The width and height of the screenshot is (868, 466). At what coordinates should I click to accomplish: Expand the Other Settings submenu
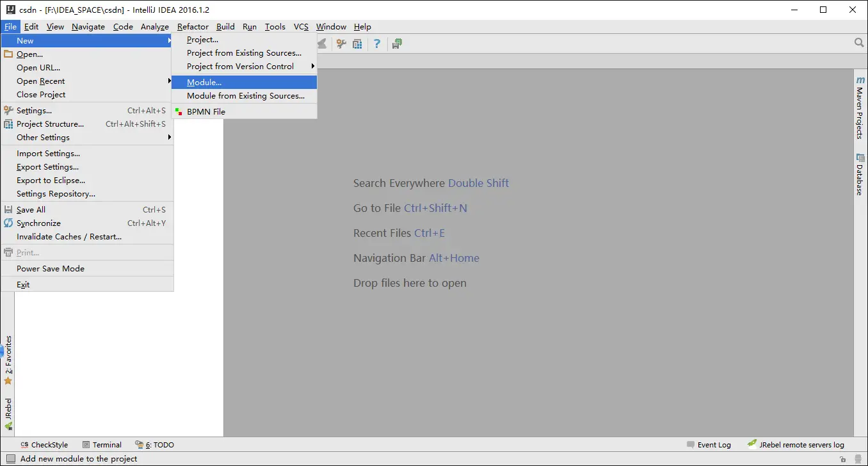[x=87, y=138]
